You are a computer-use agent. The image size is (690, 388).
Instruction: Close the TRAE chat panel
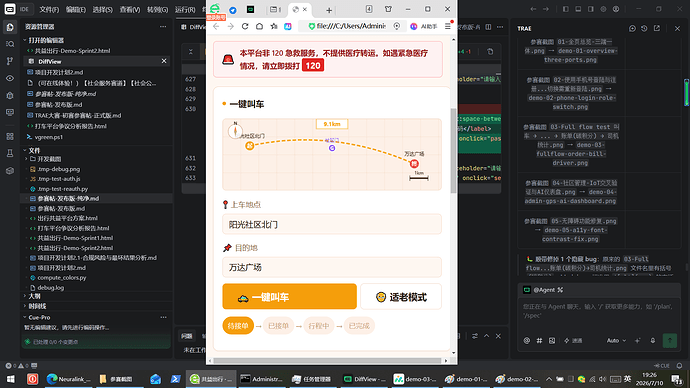(x=677, y=28)
